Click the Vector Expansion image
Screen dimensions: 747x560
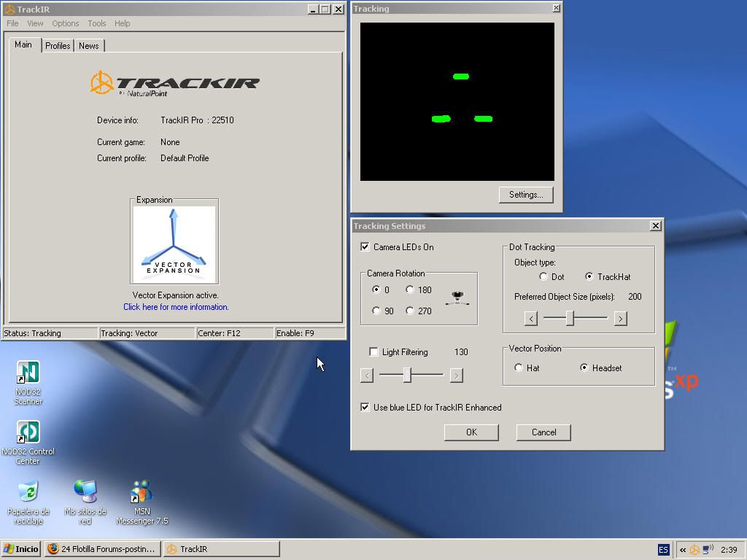(174, 244)
